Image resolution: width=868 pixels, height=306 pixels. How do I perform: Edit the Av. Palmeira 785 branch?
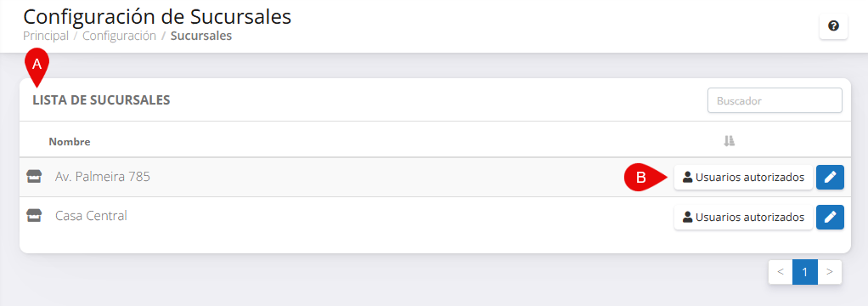pyautogui.click(x=830, y=178)
